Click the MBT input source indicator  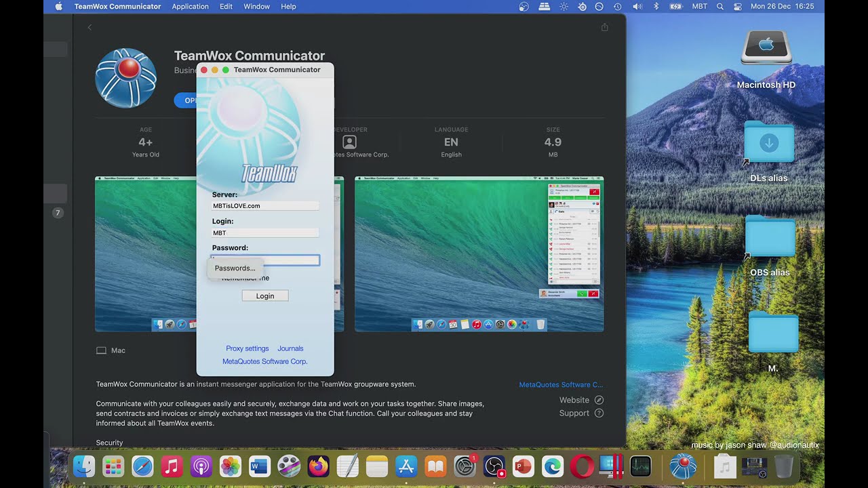(x=699, y=6)
